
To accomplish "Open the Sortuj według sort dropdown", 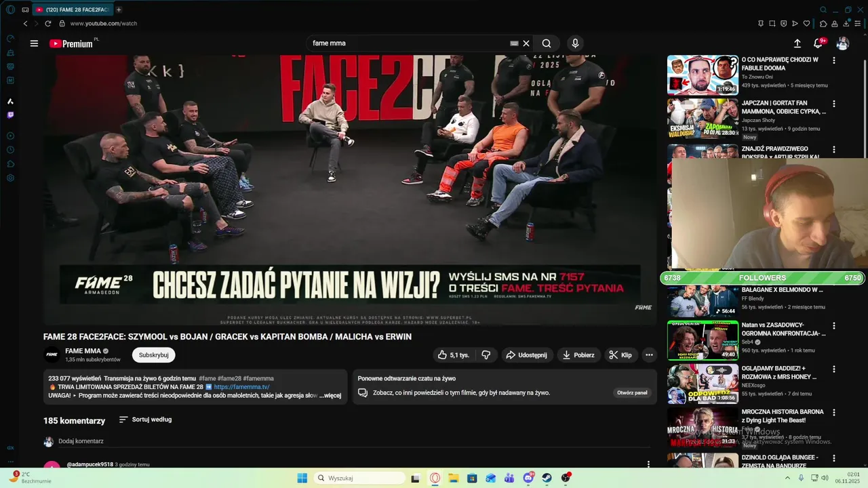I will point(145,420).
